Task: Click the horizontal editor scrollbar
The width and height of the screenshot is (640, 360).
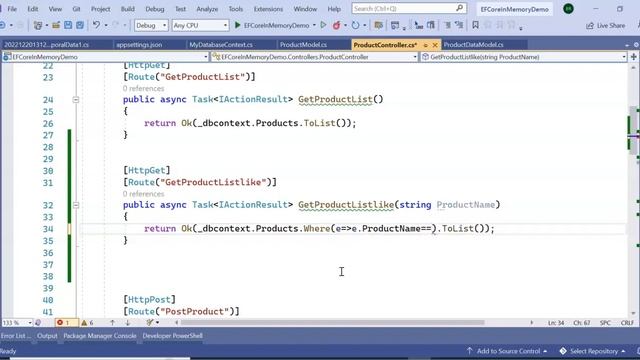Action: [x=333, y=323]
